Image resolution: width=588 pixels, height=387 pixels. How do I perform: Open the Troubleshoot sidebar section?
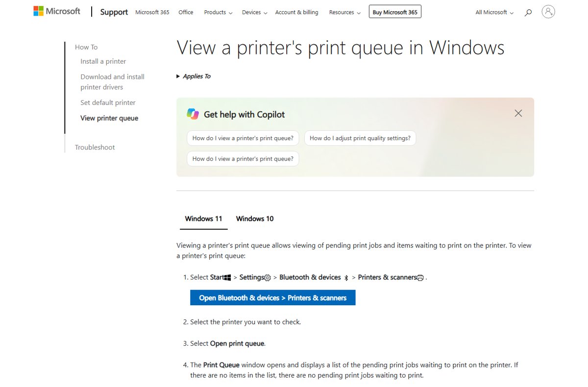[x=95, y=147]
